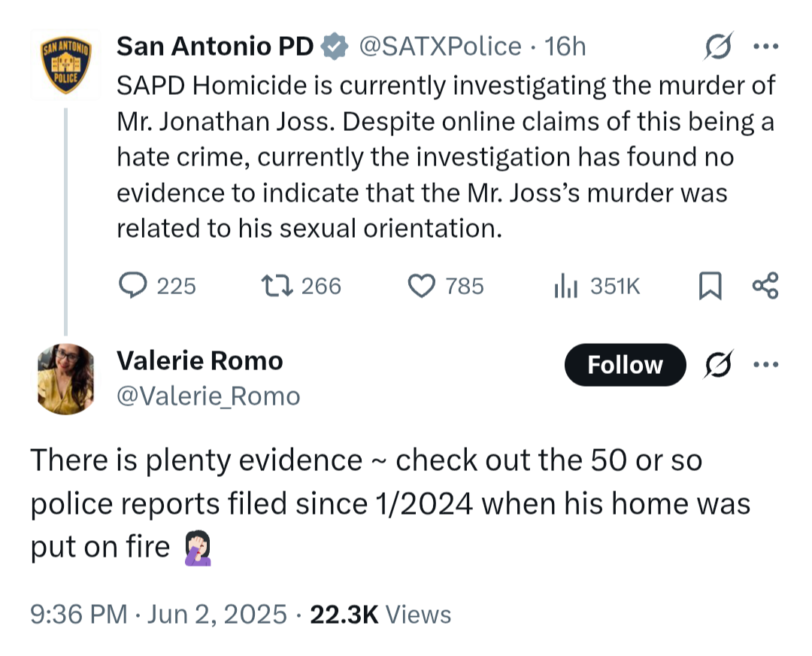Share the San Antonio PD tweet
Image resolution: width=812 pixels, height=656 pixels.
click(x=765, y=286)
